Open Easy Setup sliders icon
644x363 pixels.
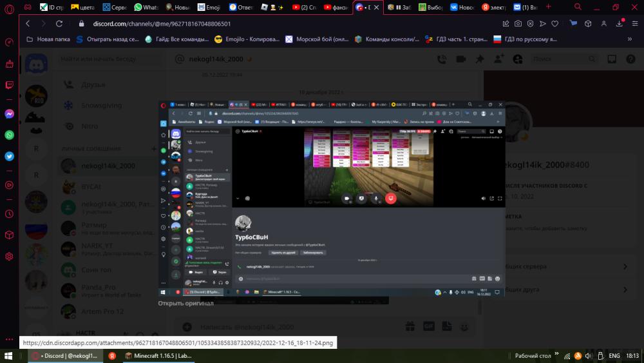(x=634, y=24)
